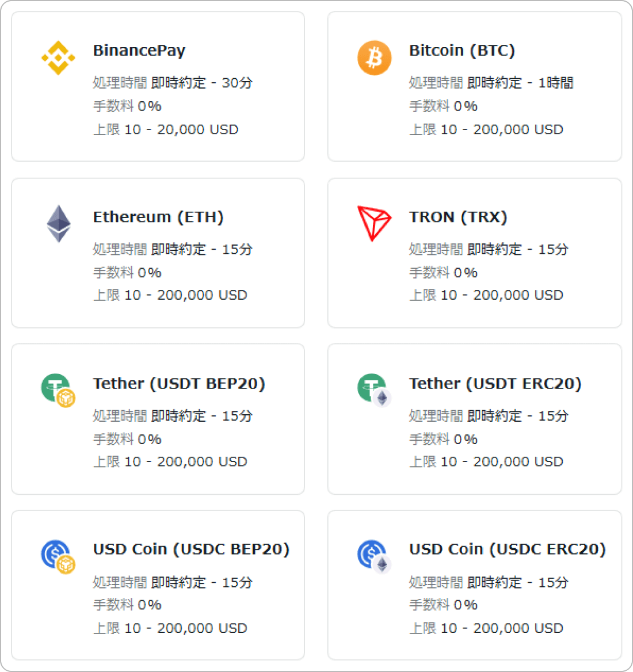Open the Bitcoin (BTC) title link
The width and height of the screenshot is (633, 672).
click(x=462, y=51)
